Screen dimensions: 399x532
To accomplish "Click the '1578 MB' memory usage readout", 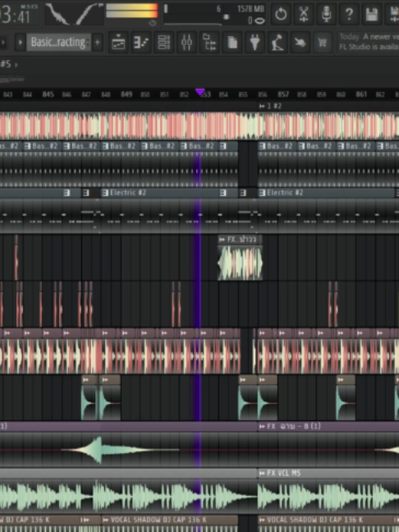I will click(x=250, y=9).
